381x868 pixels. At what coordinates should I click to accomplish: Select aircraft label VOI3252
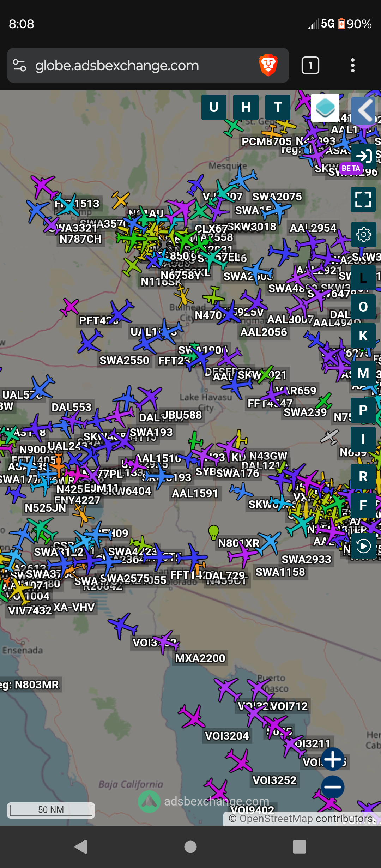274,780
